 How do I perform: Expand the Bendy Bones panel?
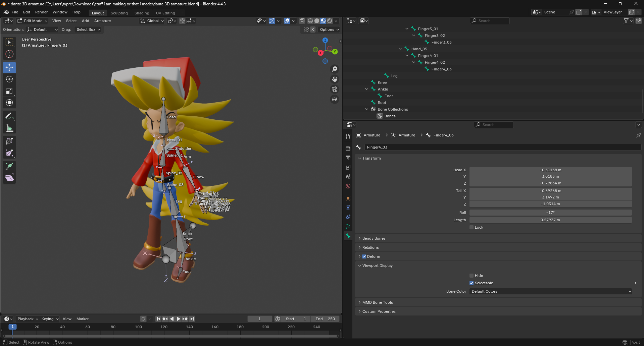[x=374, y=238]
